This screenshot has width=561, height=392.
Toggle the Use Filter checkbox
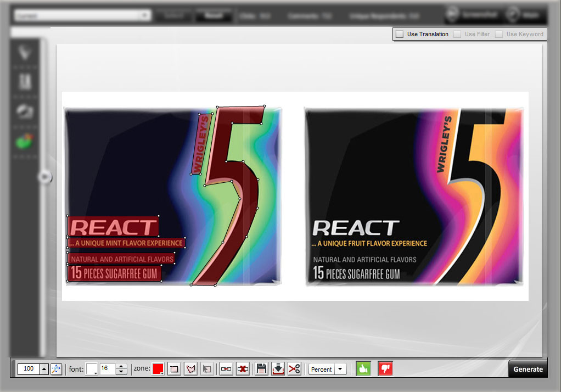pos(457,34)
